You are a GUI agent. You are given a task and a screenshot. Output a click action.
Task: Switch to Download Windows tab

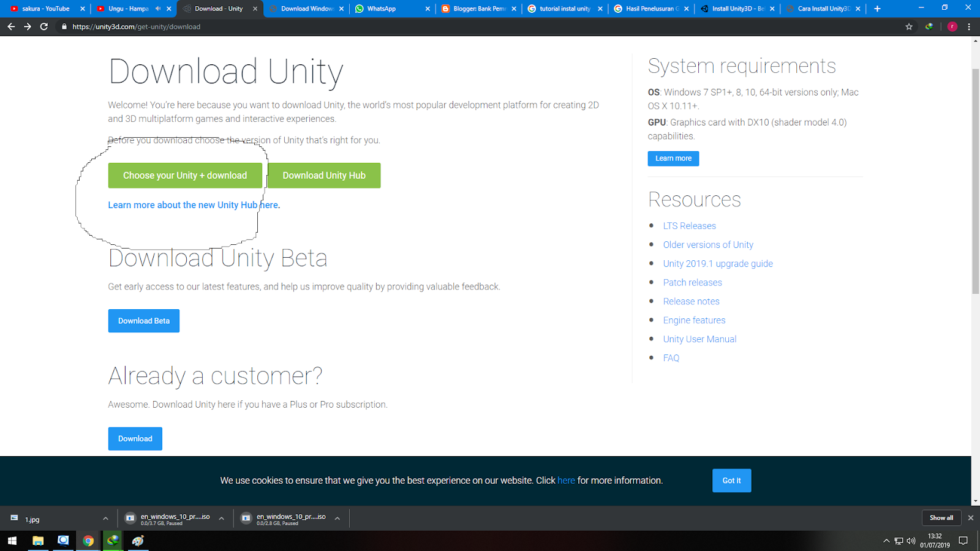pyautogui.click(x=307, y=9)
